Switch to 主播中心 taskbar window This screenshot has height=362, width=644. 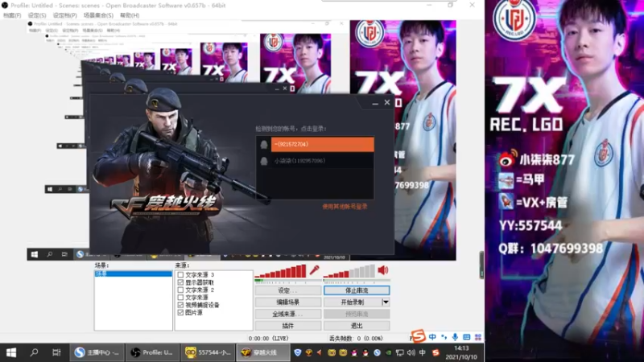pyautogui.click(x=97, y=352)
